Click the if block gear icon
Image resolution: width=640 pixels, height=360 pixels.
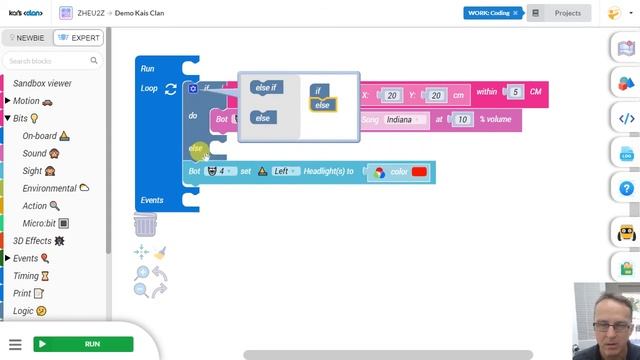click(x=193, y=89)
